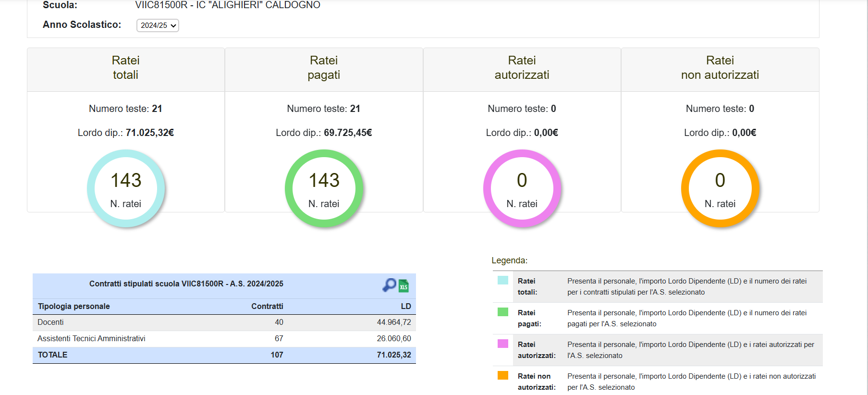Click the green Ratei pagati circle showing 143
The image size is (868, 395).
point(324,188)
